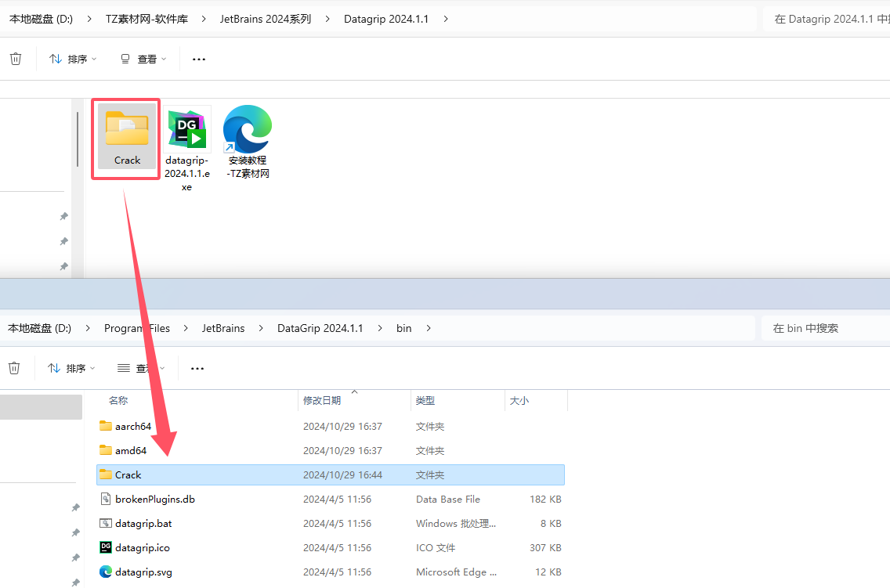Select the aarch64 folder row
890x588 pixels.
pyautogui.click(x=331, y=427)
